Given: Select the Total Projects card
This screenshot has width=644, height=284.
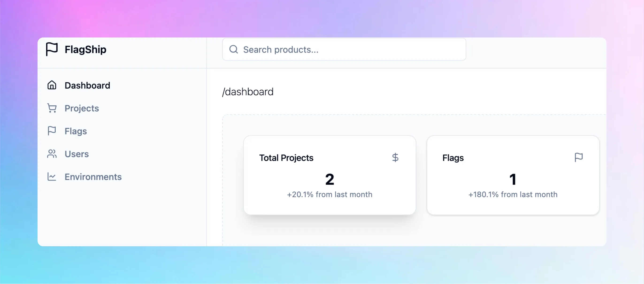Looking at the screenshot, I should coord(330,175).
